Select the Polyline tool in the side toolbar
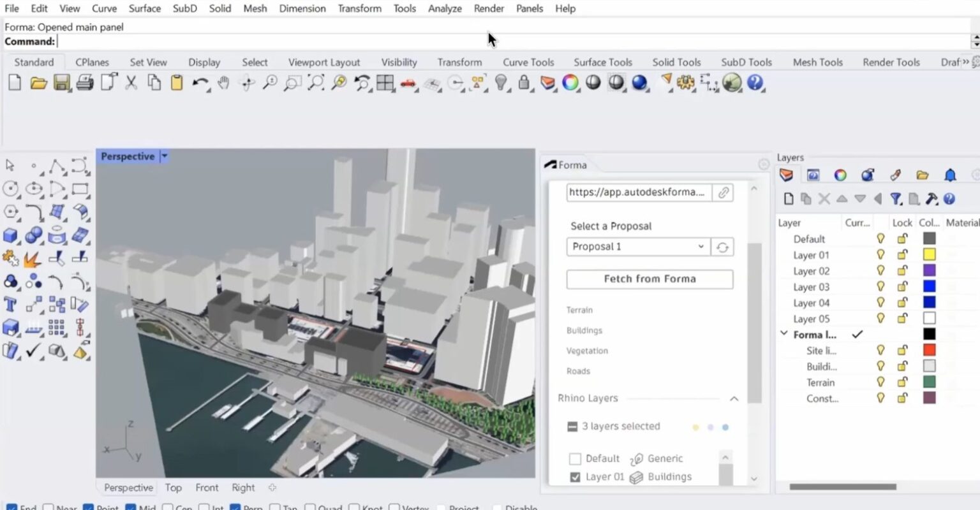Image resolution: width=980 pixels, height=510 pixels. point(57,165)
